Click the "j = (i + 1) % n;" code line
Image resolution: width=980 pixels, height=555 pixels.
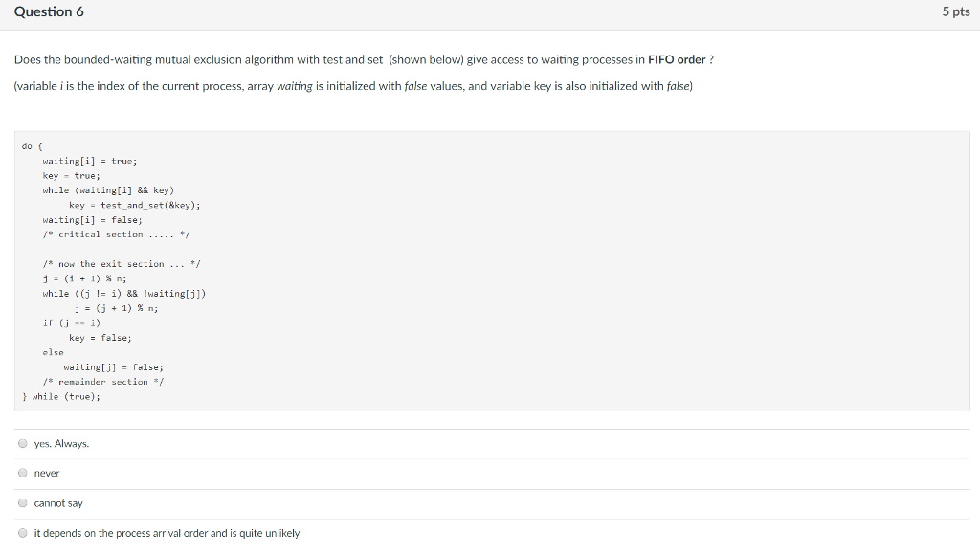(84, 278)
